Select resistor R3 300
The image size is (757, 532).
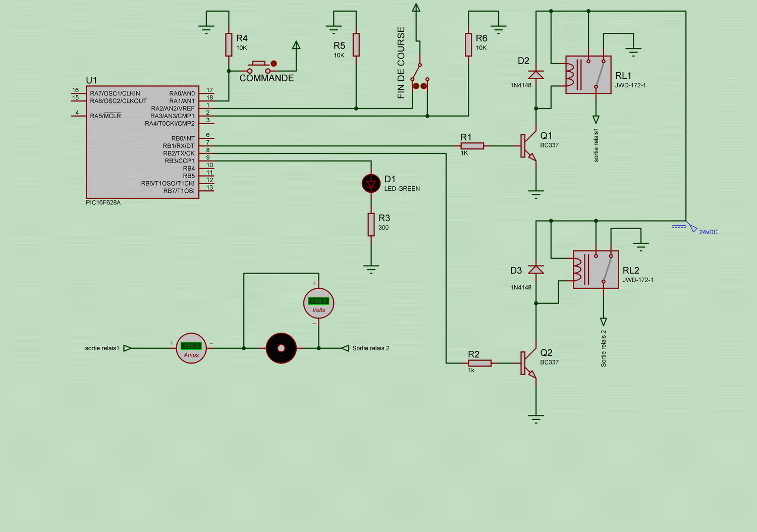[371, 225]
